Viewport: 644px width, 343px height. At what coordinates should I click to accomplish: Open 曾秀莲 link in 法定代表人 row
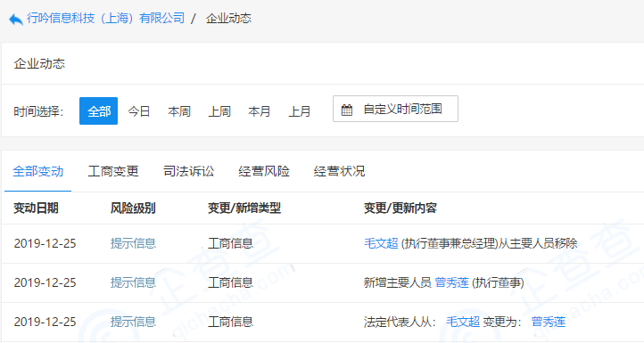pos(549,322)
